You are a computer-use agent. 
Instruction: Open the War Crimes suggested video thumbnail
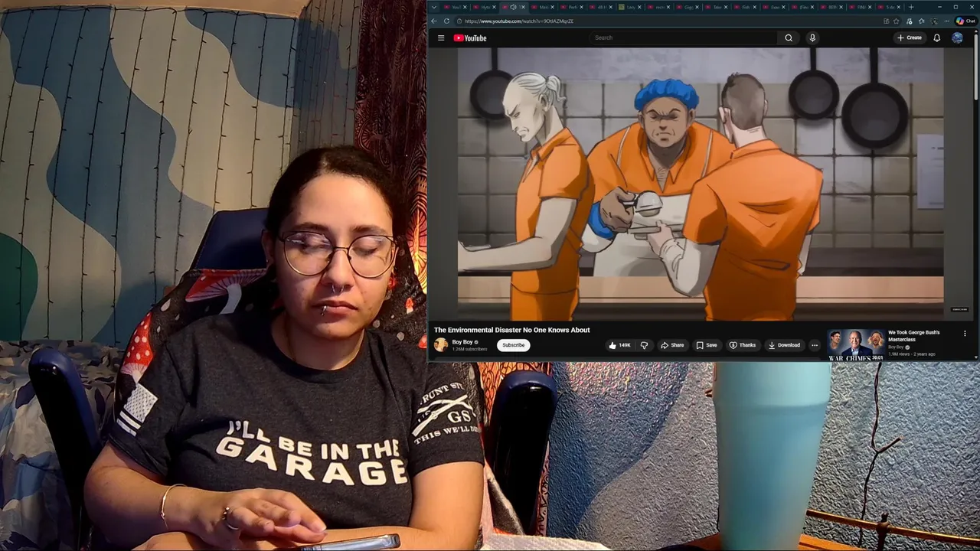(x=856, y=344)
